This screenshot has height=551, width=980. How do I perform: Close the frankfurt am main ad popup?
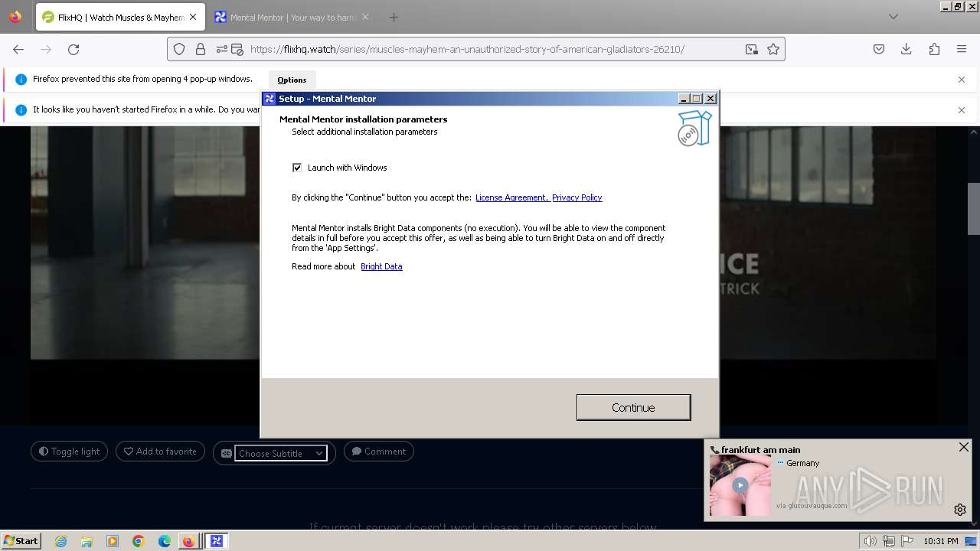click(964, 447)
